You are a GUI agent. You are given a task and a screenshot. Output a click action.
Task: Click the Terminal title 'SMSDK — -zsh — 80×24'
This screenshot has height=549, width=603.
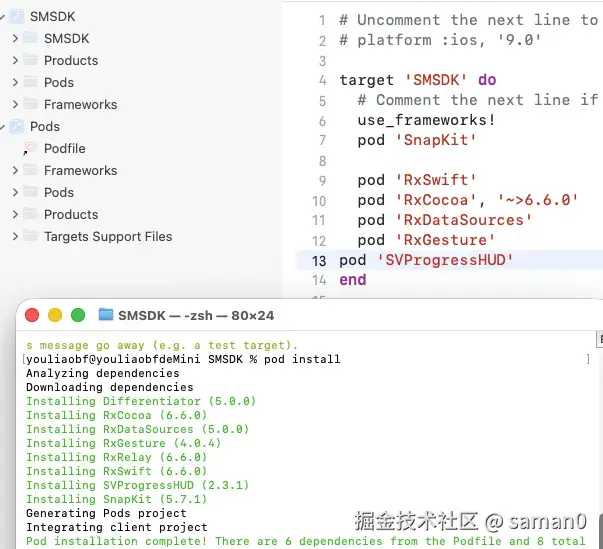[196, 316]
